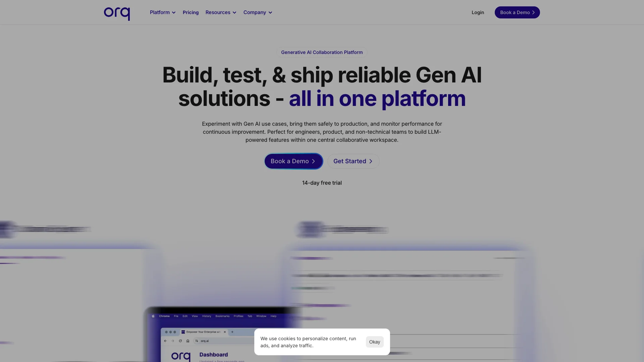Select the Pricing menu item
The width and height of the screenshot is (644, 362).
pyautogui.click(x=190, y=12)
